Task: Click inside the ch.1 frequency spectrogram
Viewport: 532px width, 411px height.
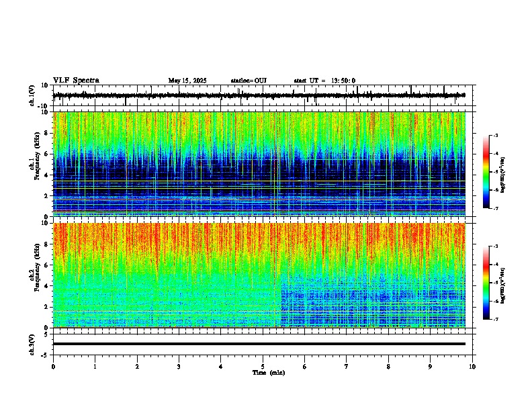Action: pyautogui.click(x=259, y=164)
